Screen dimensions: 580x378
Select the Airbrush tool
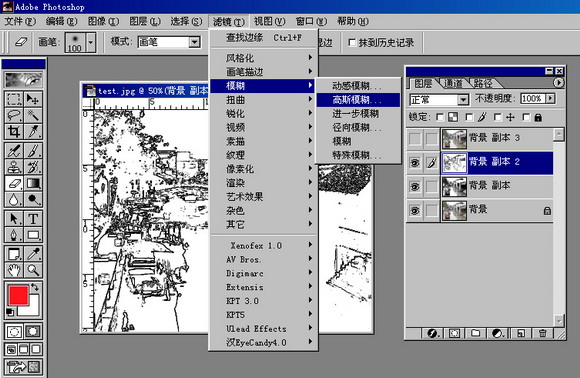(x=14, y=151)
